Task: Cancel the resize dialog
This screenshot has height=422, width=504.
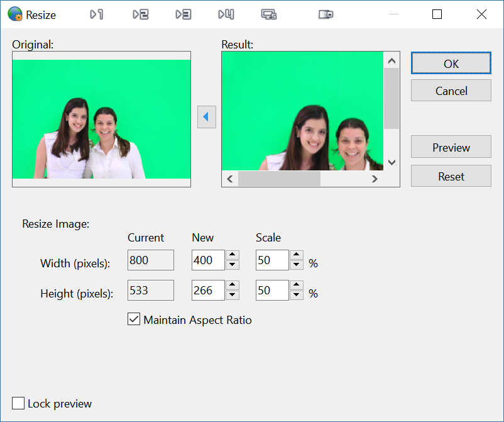Action: [x=451, y=91]
